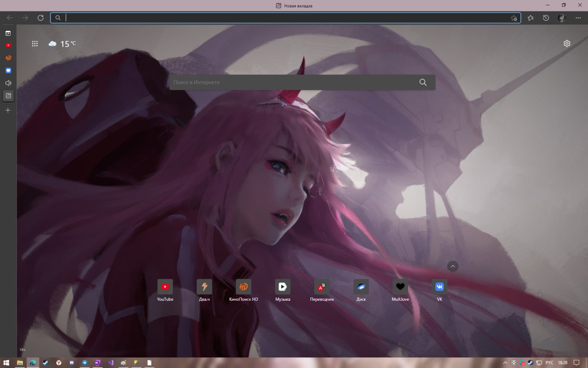The height and width of the screenshot is (368, 588).
Task: Open the Windows Start menu
Action: pos(7,362)
